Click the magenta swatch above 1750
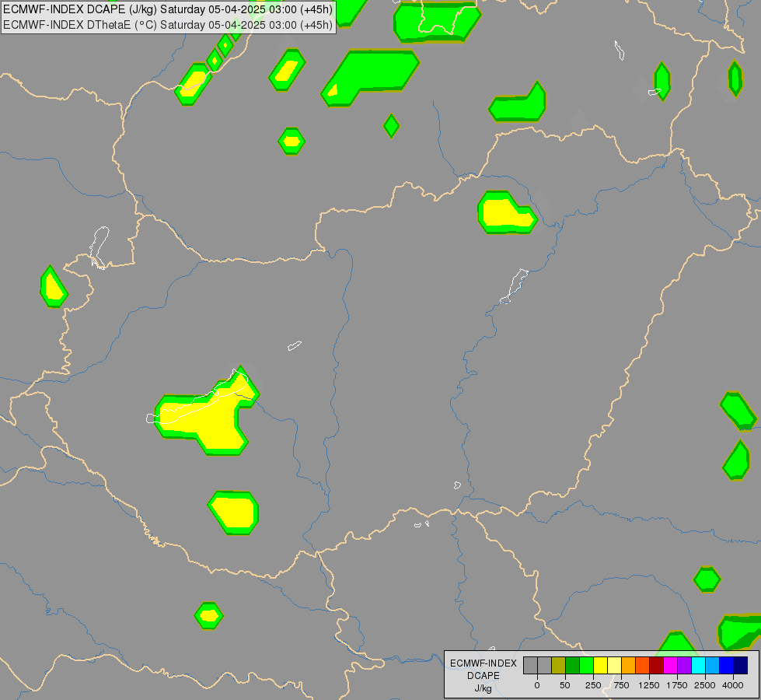The width and height of the screenshot is (761, 700). coord(670,666)
